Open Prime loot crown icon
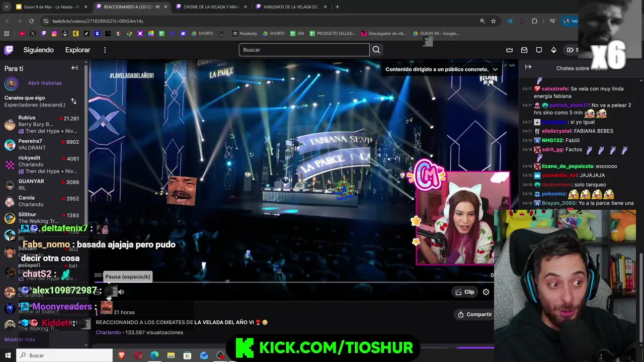 click(x=510, y=50)
